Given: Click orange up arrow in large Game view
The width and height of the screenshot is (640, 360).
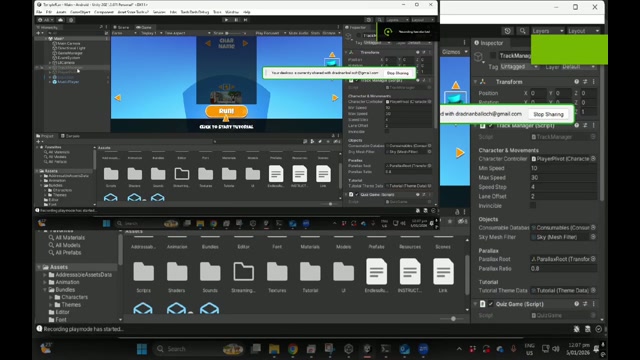Looking at the screenshot, I should [x=456, y=85].
